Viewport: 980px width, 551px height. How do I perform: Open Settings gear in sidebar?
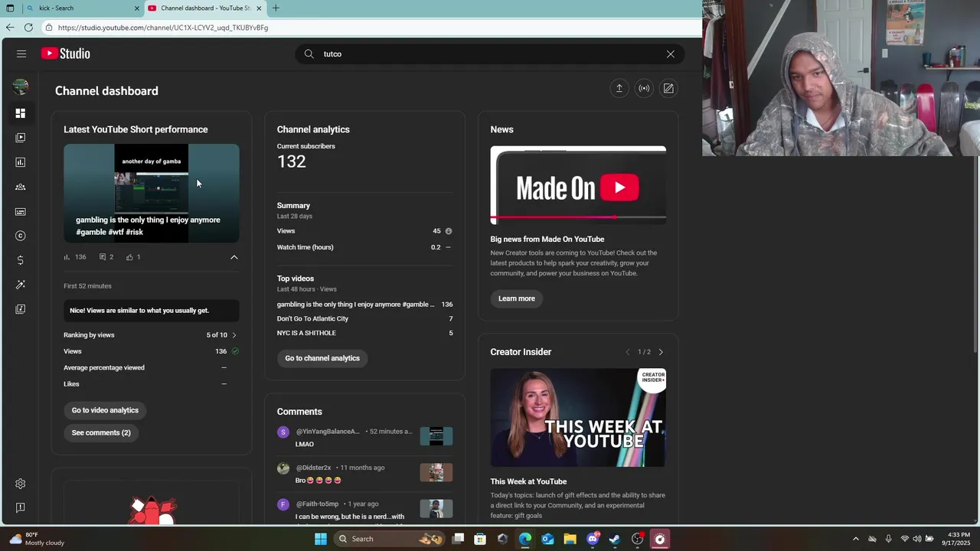21,484
